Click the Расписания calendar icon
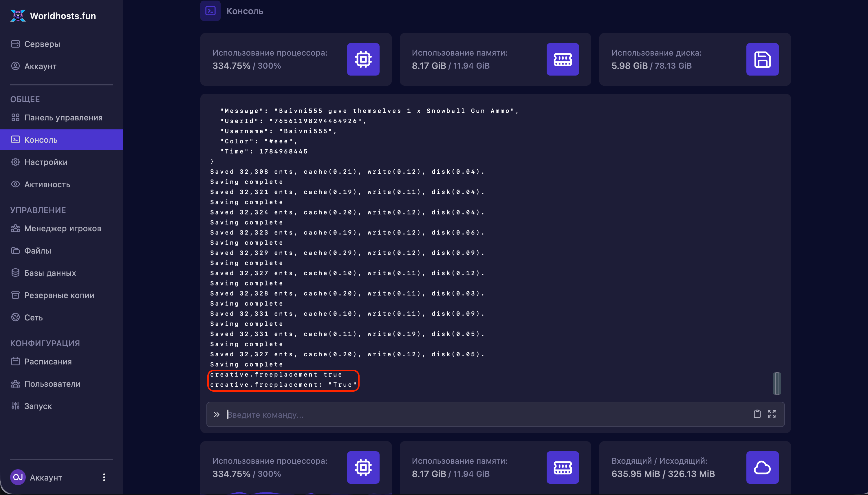The image size is (868, 495). tap(15, 361)
